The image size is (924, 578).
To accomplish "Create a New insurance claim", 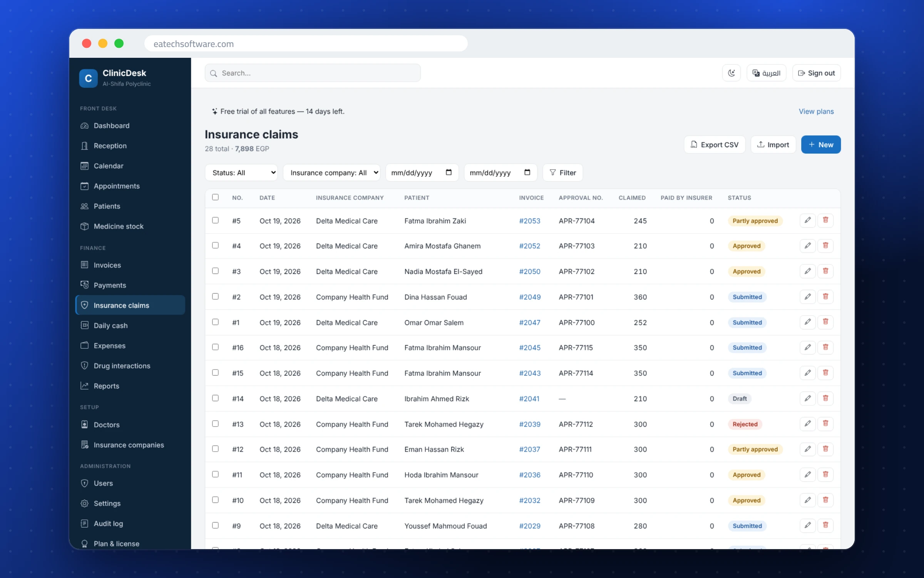I will [x=821, y=144].
